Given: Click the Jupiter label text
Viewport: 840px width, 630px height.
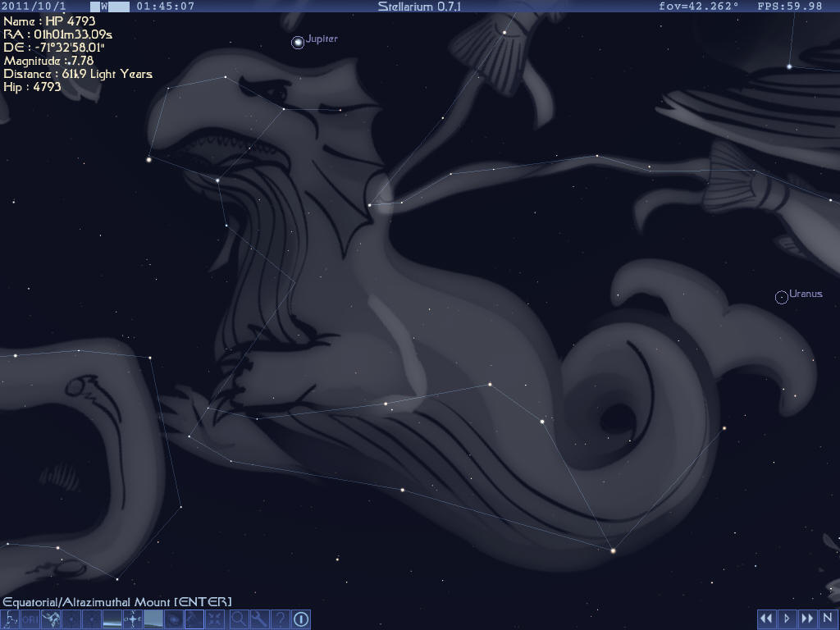Looking at the screenshot, I should coord(322,39).
